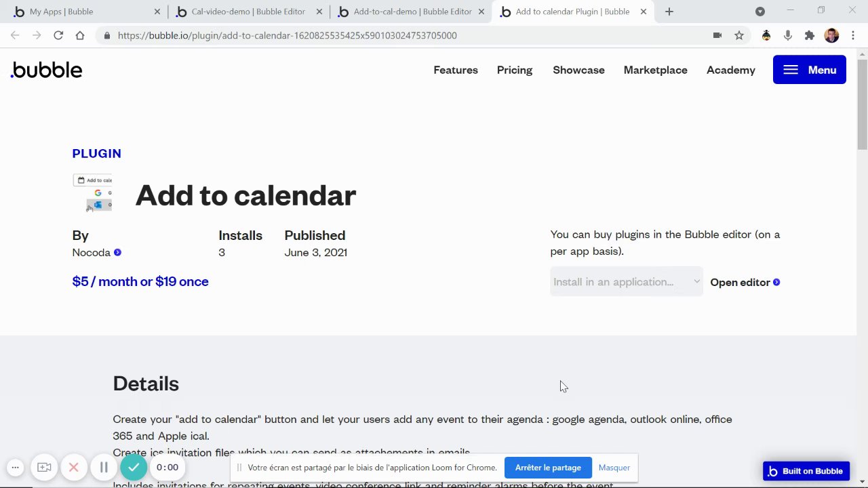Open a new browser tab

[x=669, y=12]
